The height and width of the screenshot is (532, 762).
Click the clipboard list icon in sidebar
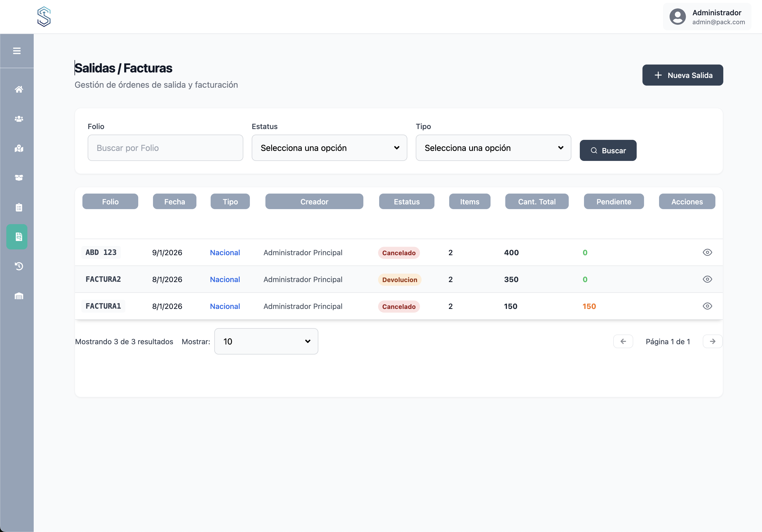point(19,208)
